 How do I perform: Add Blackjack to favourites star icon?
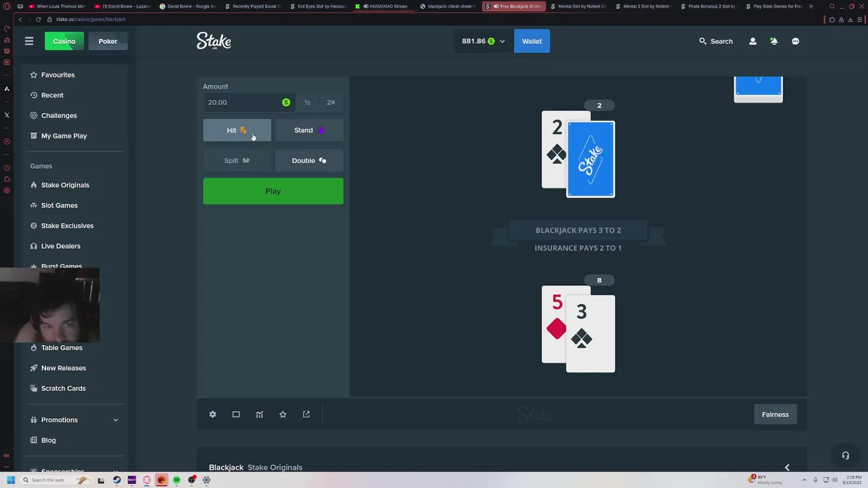(283, 414)
